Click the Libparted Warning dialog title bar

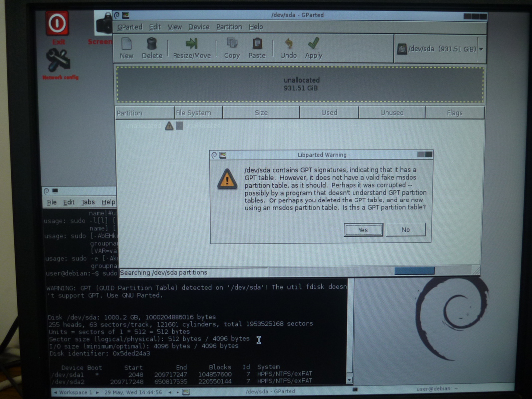point(321,155)
